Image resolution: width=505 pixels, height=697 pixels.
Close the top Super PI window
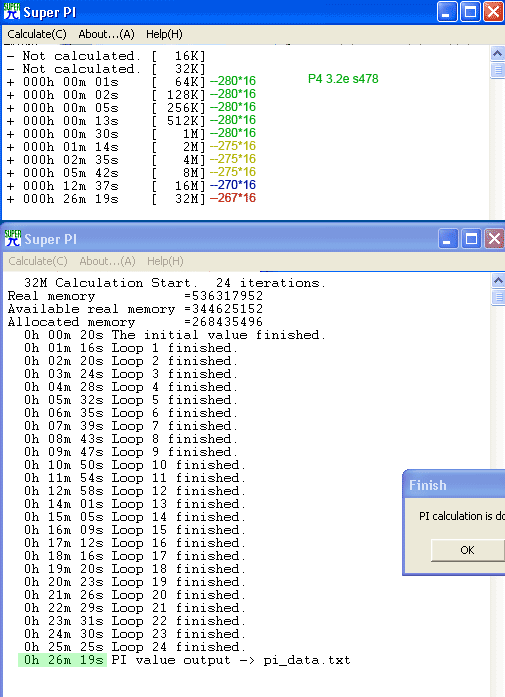coord(493,12)
